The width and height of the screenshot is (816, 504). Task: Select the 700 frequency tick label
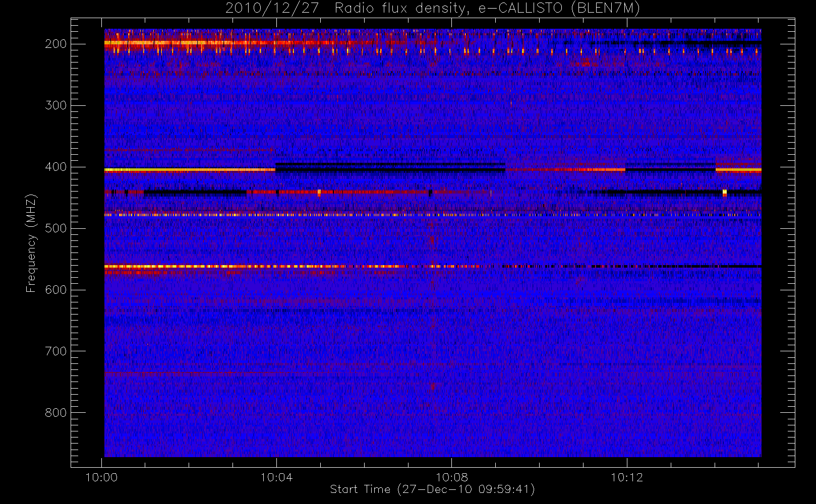[x=56, y=351]
